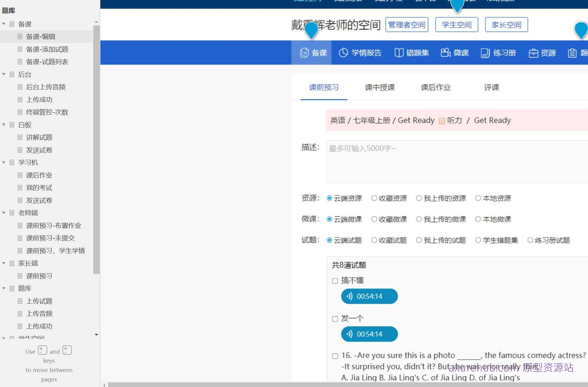Select 本地资源 radio option
The width and height of the screenshot is (588, 387).
(478, 198)
